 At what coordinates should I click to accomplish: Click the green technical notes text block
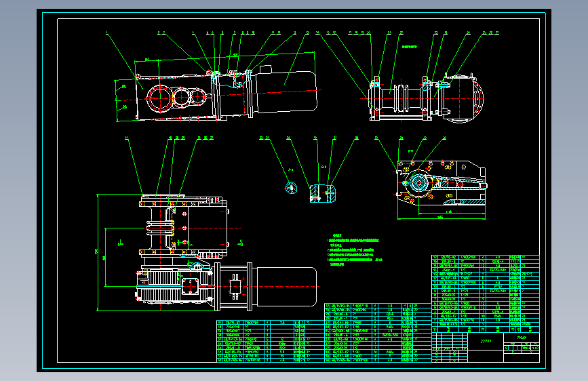click(355, 250)
